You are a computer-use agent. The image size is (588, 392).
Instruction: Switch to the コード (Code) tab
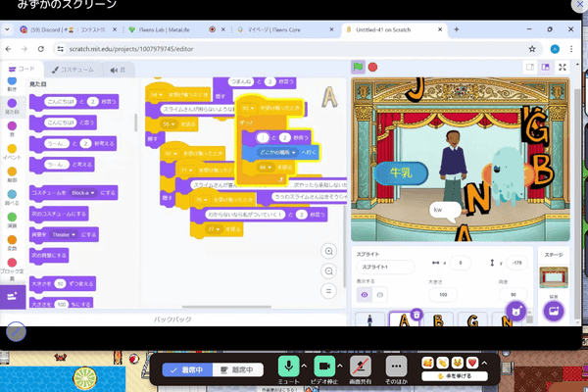tap(22, 69)
